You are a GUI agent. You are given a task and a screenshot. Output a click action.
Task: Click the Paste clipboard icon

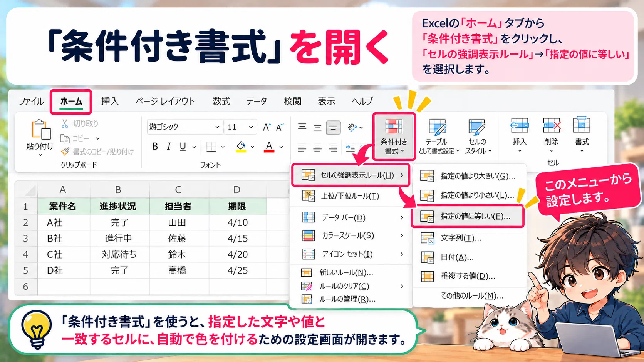click(41, 129)
